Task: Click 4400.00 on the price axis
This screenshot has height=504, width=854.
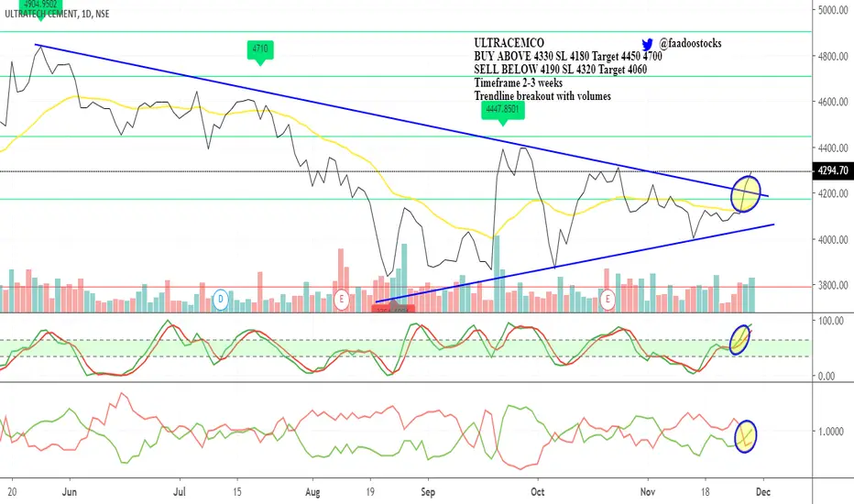Action: click(x=833, y=148)
